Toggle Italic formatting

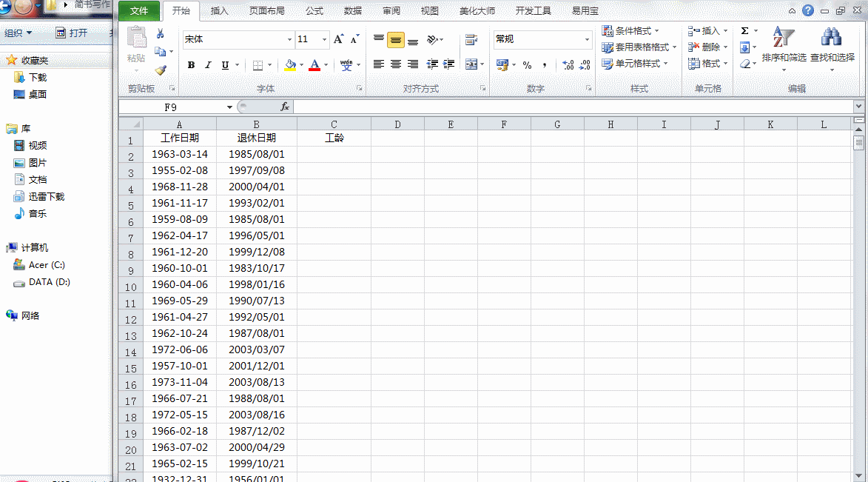(x=208, y=65)
